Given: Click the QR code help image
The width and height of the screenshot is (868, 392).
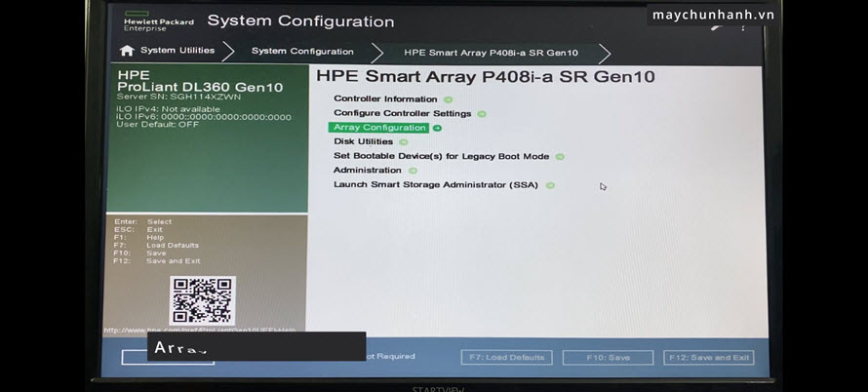Looking at the screenshot, I should [x=203, y=300].
